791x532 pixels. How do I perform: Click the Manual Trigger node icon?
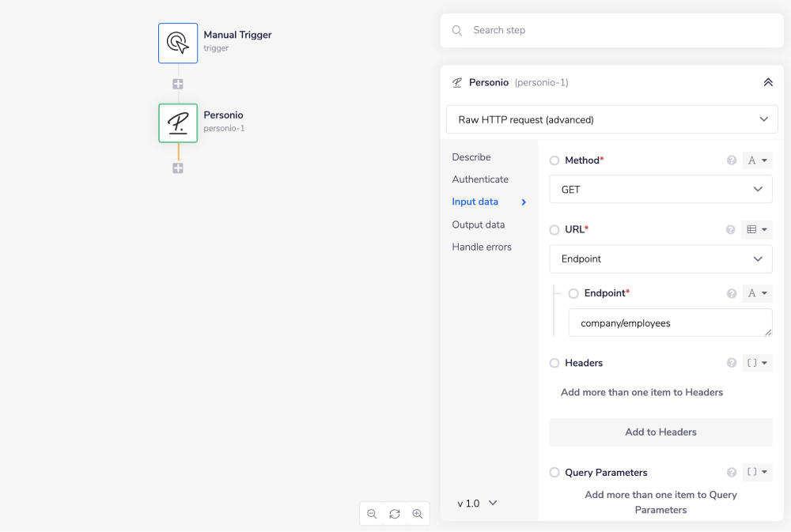click(178, 43)
